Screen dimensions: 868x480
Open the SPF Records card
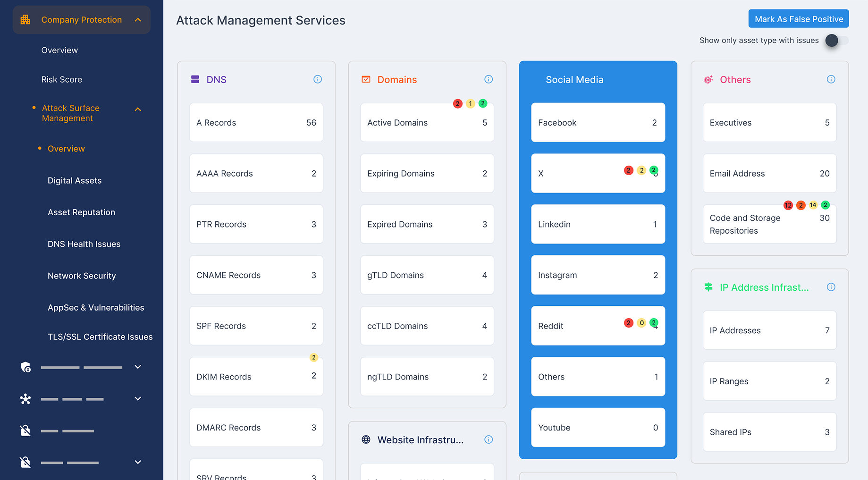click(x=256, y=326)
